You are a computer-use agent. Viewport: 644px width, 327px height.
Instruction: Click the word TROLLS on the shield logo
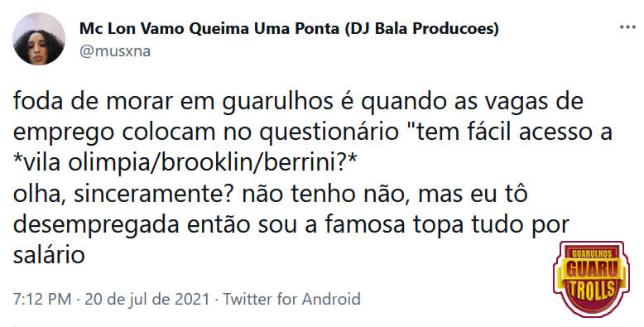pyautogui.click(x=592, y=289)
